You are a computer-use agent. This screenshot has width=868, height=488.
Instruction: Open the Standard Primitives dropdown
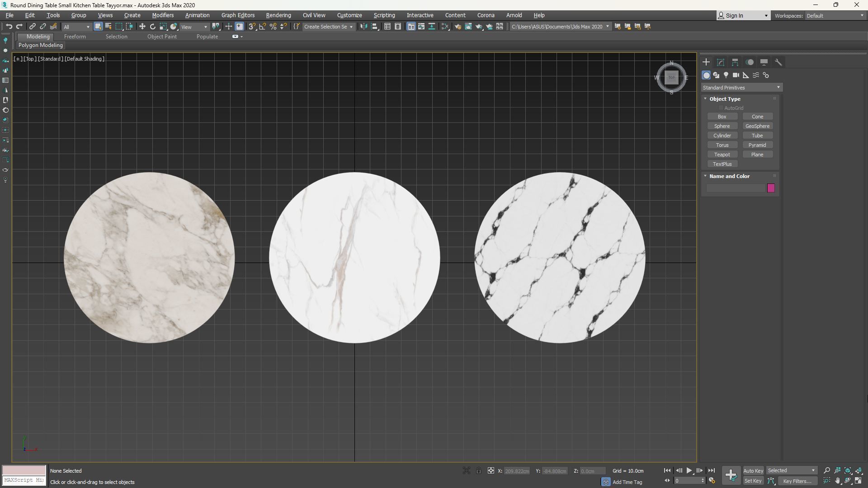pyautogui.click(x=741, y=88)
